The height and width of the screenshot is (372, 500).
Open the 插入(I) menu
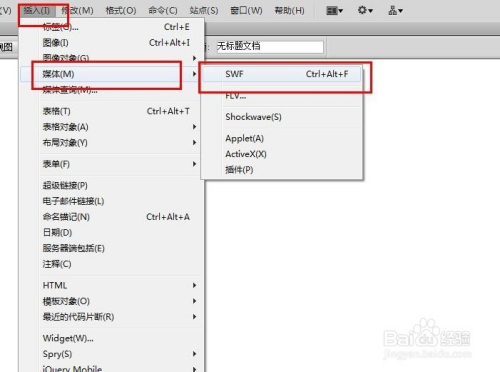point(36,11)
